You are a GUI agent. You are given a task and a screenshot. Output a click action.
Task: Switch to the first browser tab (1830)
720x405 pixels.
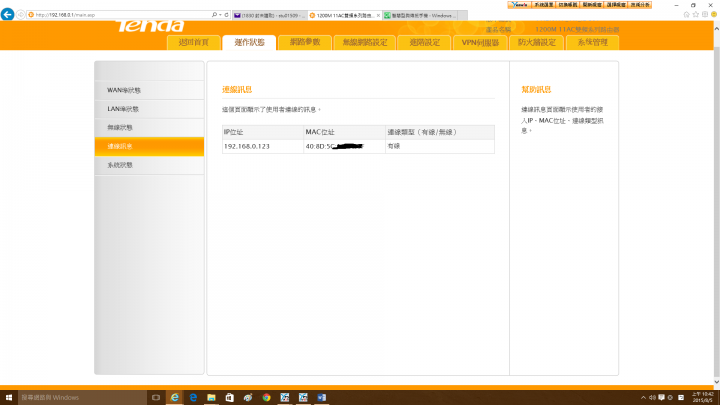click(269, 15)
